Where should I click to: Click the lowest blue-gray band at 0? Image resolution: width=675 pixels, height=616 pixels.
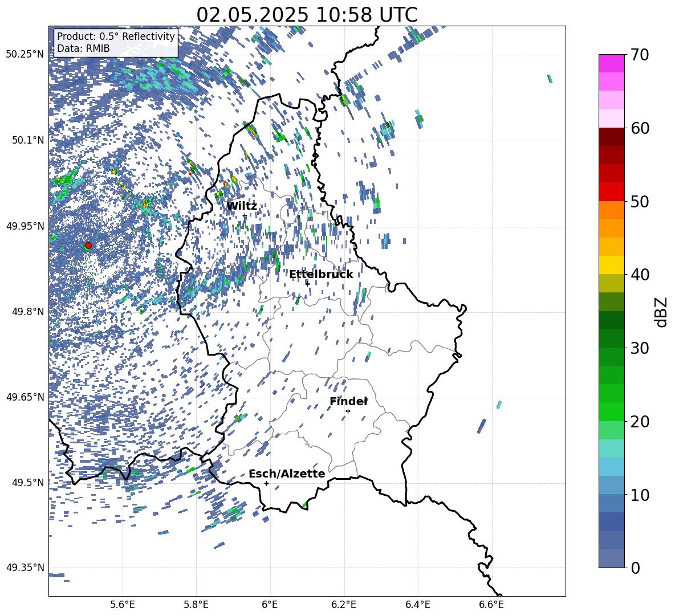pos(611,558)
